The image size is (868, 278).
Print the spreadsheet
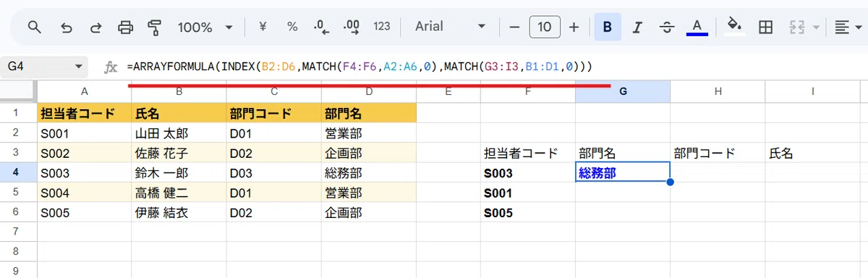point(125,28)
